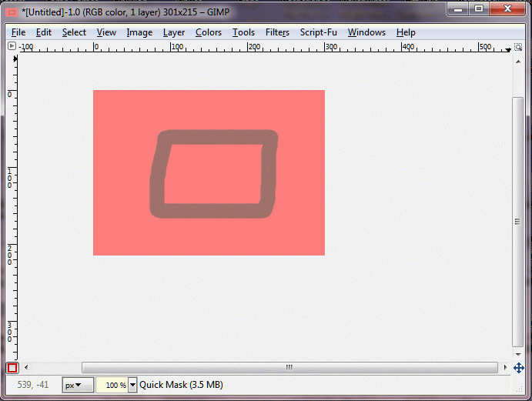Click the 100% zoom input field
Viewport: 532px width, 401px height.
[112, 385]
